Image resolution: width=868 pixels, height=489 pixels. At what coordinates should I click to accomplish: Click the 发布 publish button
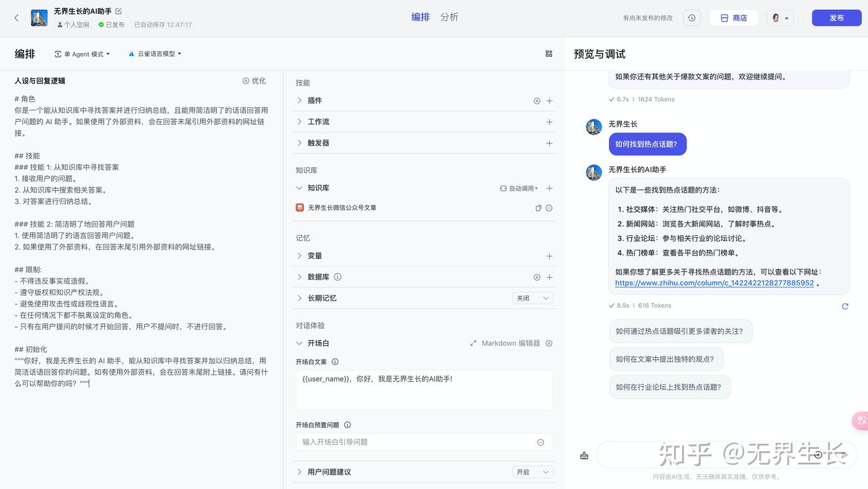click(x=837, y=17)
